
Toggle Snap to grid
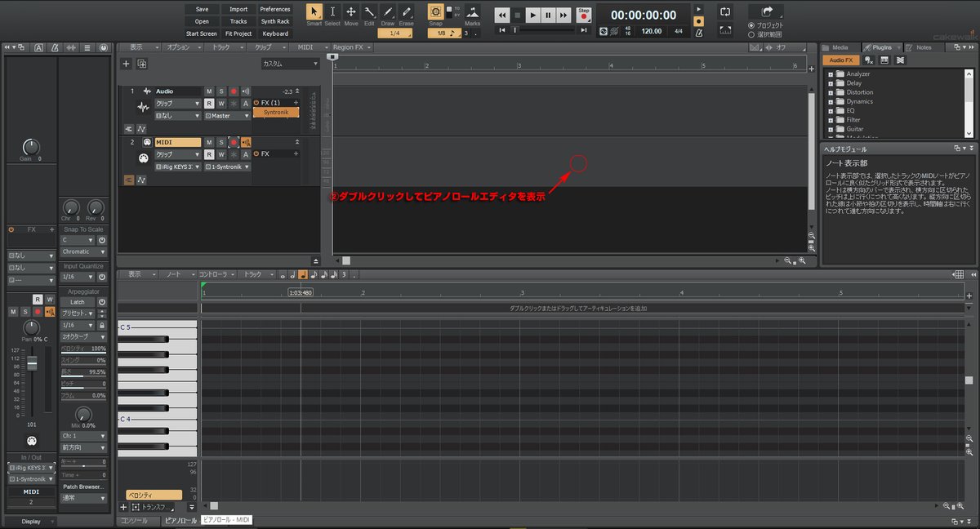437,13
